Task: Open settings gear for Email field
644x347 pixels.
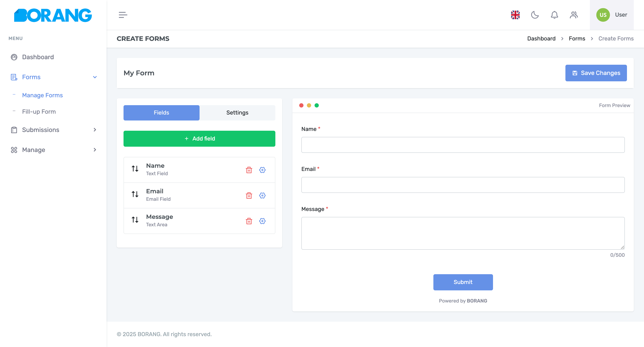Action: pyautogui.click(x=262, y=196)
